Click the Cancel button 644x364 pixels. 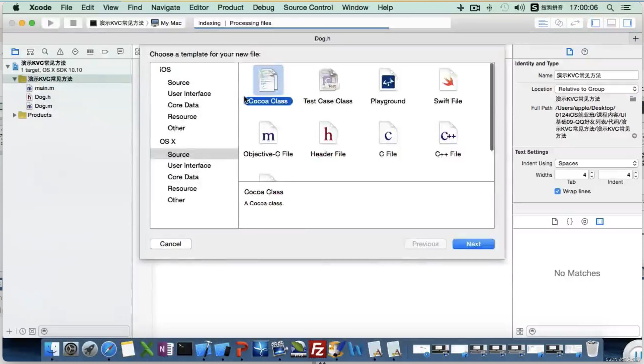(170, 244)
